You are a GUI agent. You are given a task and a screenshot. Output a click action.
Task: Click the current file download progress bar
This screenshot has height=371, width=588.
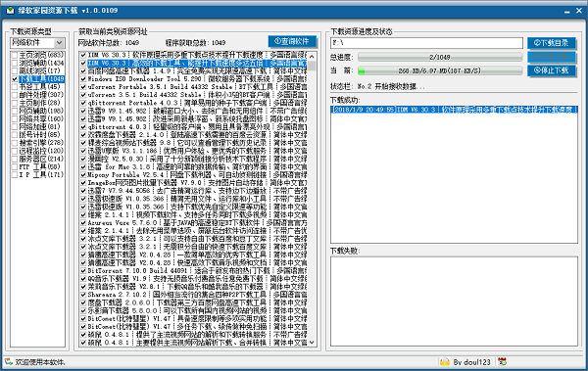coord(440,70)
